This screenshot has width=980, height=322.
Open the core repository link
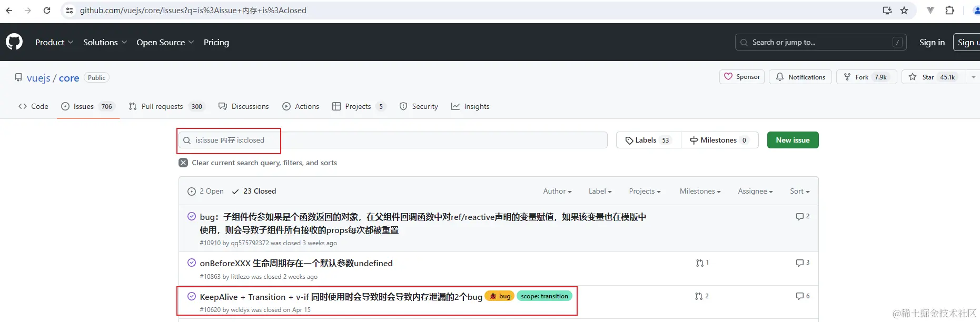pos(69,78)
